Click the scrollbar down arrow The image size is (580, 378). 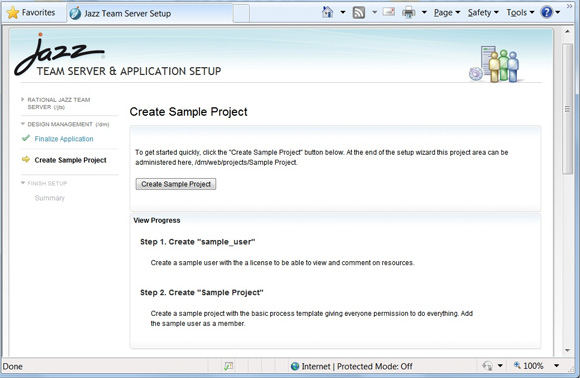pyautogui.click(x=567, y=350)
